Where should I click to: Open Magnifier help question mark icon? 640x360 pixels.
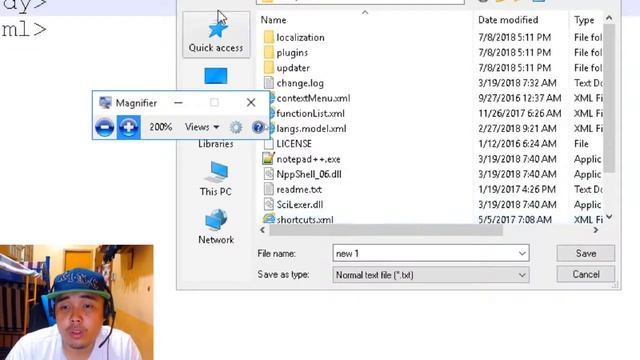coord(258,127)
